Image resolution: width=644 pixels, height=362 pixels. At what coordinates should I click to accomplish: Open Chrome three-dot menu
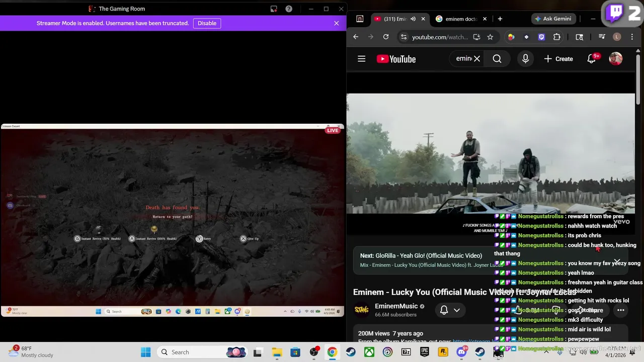(632, 37)
